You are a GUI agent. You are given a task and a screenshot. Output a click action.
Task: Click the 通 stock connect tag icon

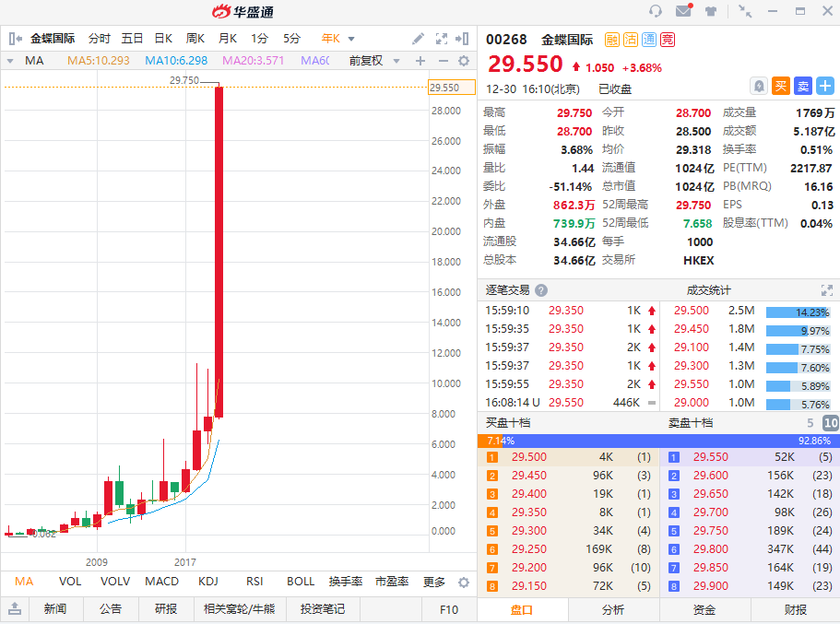649,40
